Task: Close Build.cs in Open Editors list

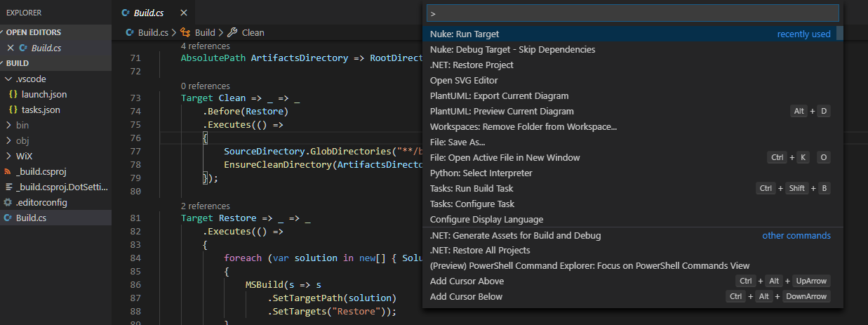Action: [x=11, y=48]
